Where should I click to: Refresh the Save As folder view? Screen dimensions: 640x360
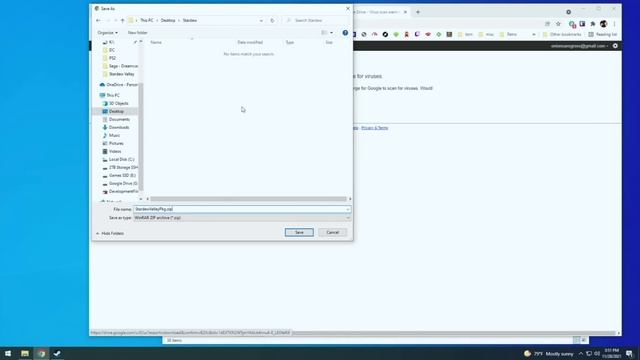[x=272, y=20]
